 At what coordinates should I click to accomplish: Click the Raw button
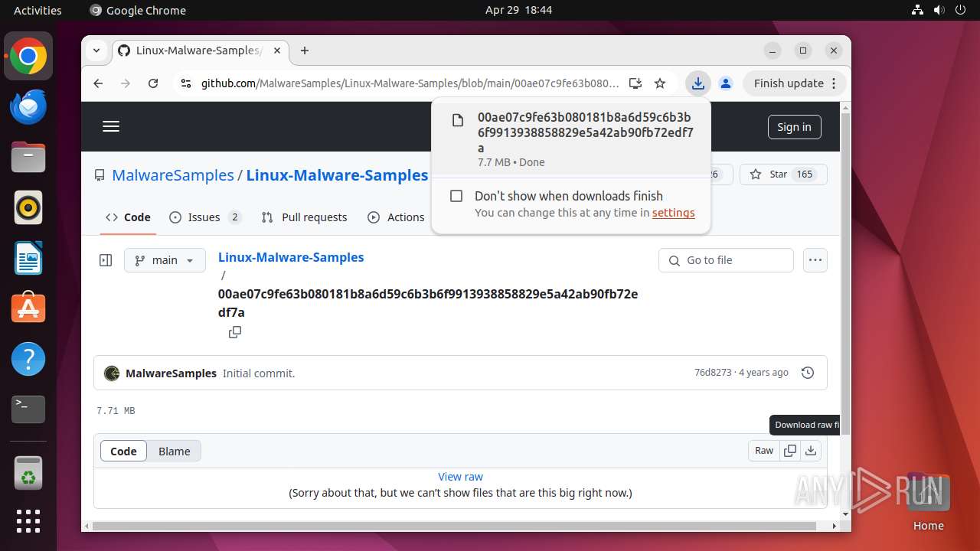point(764,451)
